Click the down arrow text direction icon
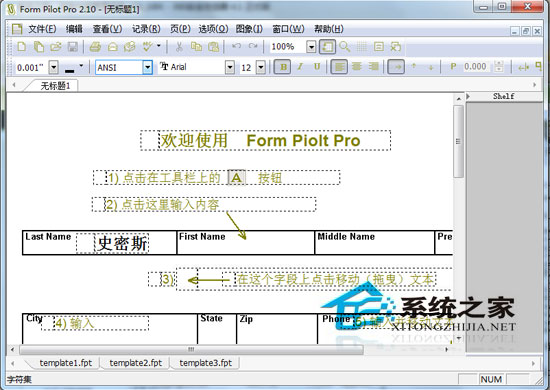The width and height of the screenshot is (550, 390). pos(431,67)
